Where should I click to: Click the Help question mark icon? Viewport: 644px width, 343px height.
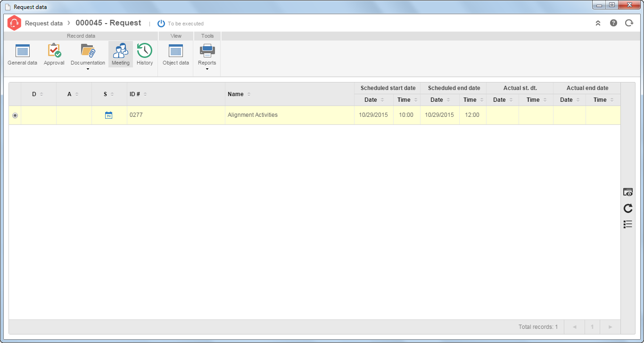point(613,23)
